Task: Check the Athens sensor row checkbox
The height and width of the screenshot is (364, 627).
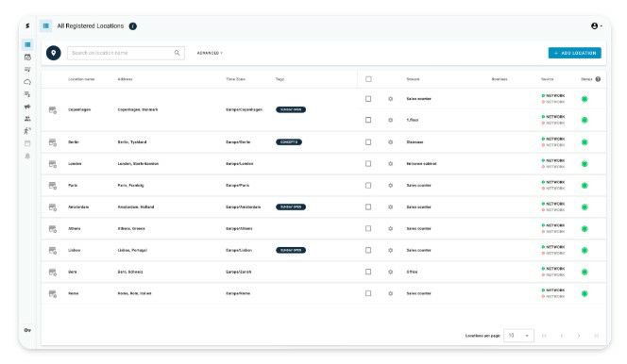Action: [x=368, y=228]
